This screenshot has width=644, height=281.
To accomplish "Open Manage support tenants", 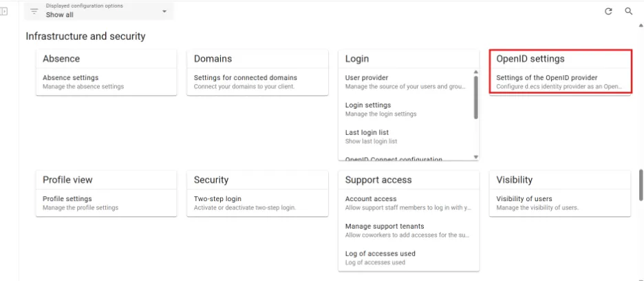I will tap(409, 231).
